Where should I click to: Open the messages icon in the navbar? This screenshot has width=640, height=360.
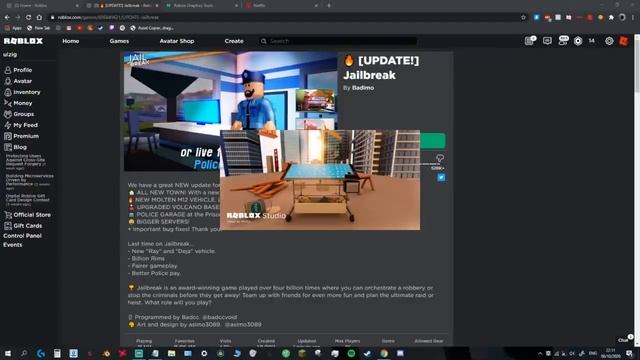[547, 41]
